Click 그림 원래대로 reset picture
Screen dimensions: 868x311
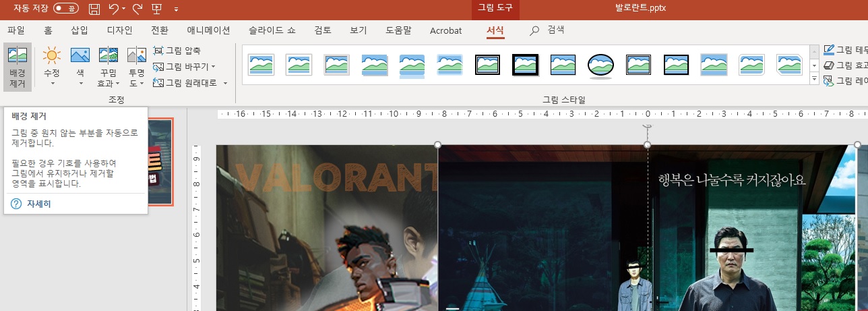click(x=186, y=83)
